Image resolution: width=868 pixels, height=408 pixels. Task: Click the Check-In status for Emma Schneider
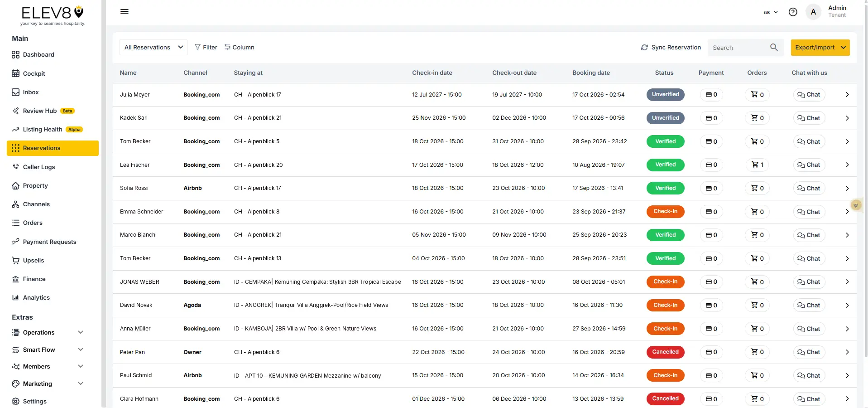click(665, 211)
